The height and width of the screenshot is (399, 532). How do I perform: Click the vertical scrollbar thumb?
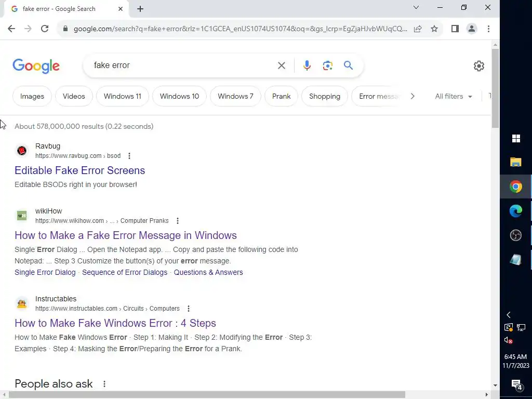[495, 88]
